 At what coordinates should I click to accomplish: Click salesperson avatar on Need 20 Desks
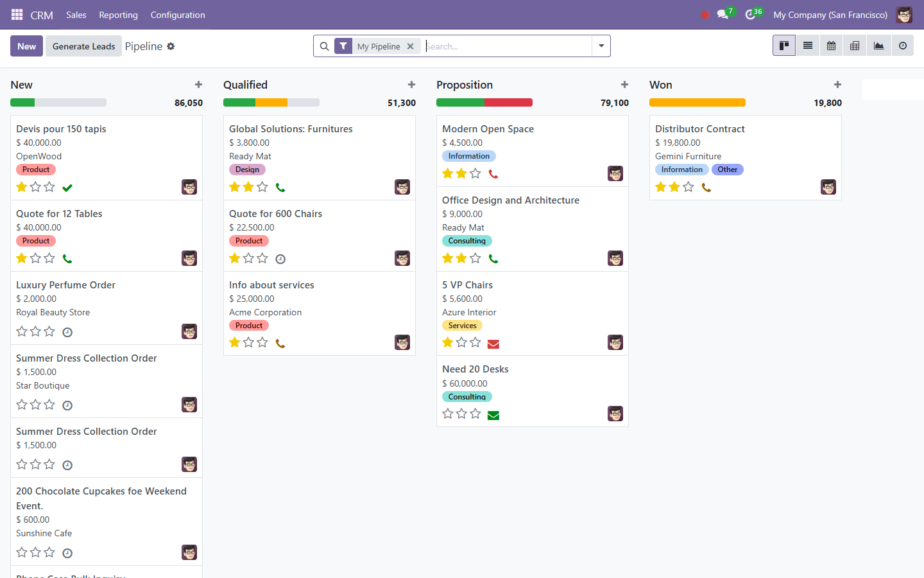point(615,414)
